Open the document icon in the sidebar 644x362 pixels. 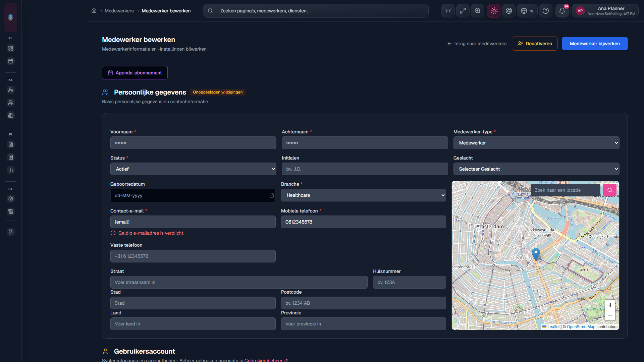coord(11,144)
